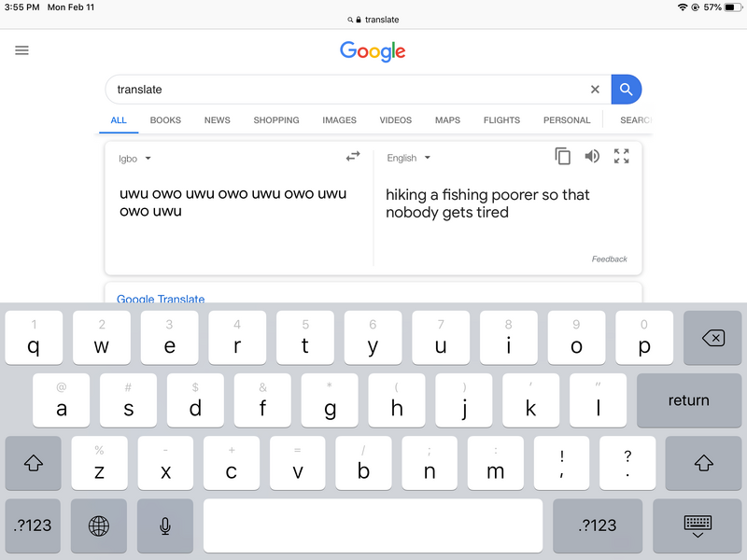
Task: Copy the translated text
Action: click(563, 156)
